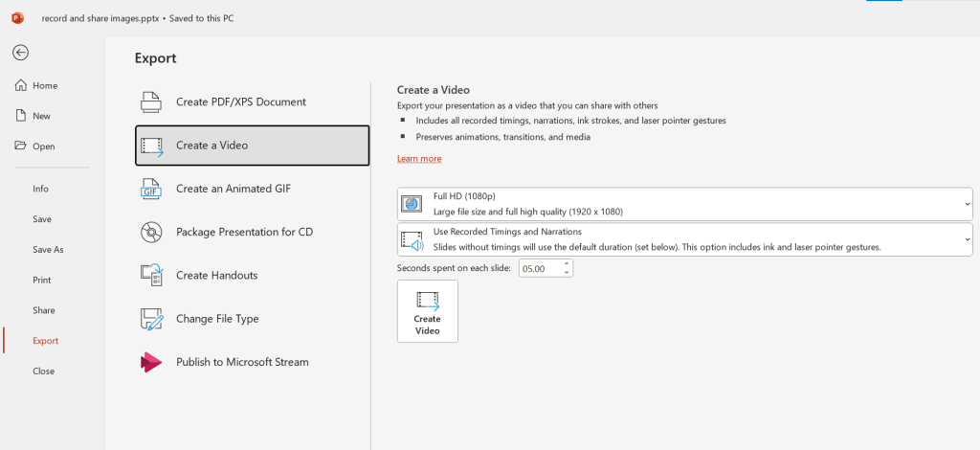
Task: Click the video quality monitor icon
Action: [412, 204]
